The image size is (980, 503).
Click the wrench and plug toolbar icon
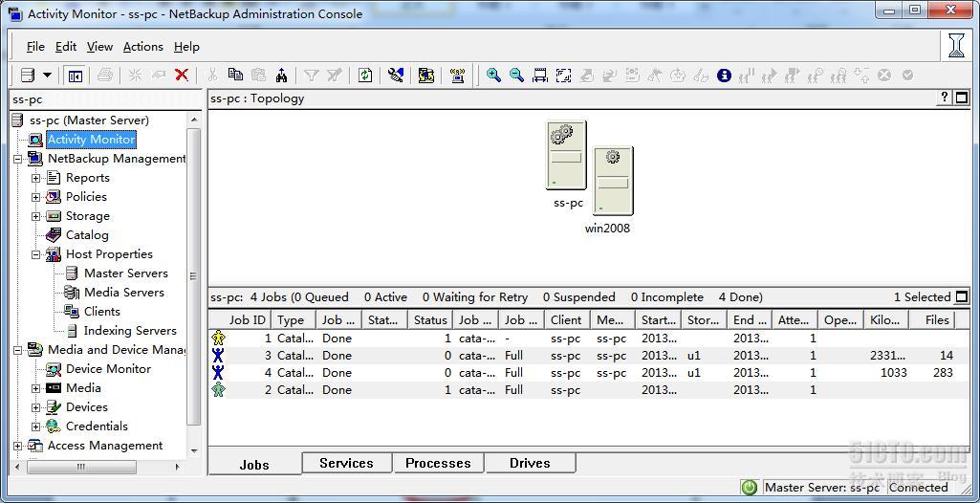click(396, 76)
